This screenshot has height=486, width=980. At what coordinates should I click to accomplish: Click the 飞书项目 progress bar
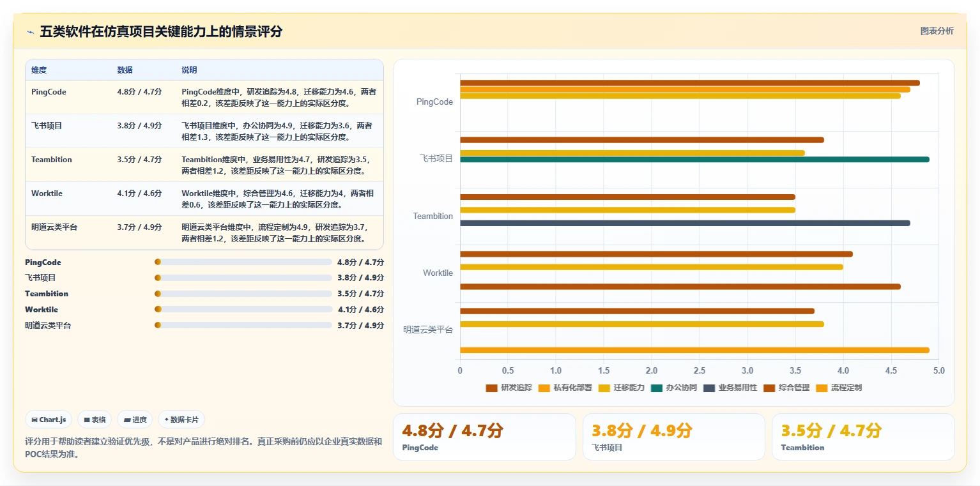click(243, 278)
